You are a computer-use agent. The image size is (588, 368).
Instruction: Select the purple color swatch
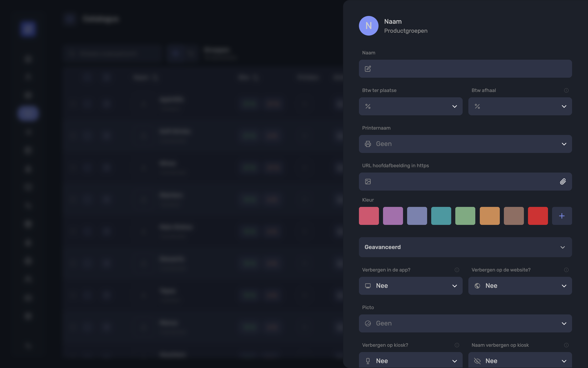393,216
